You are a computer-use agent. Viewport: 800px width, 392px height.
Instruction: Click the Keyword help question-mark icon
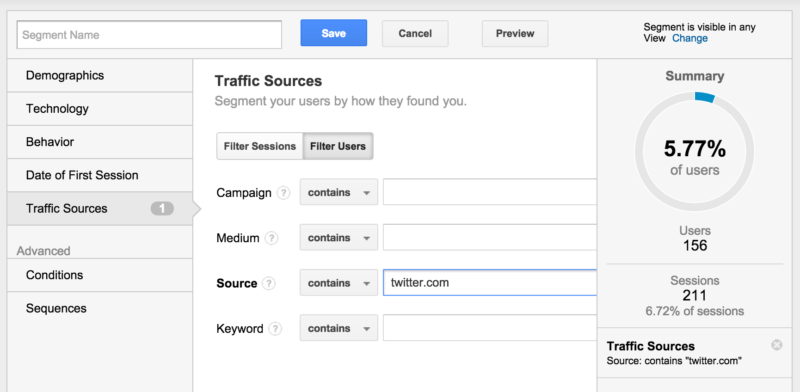pyautogui.click(x=276, y=329)
